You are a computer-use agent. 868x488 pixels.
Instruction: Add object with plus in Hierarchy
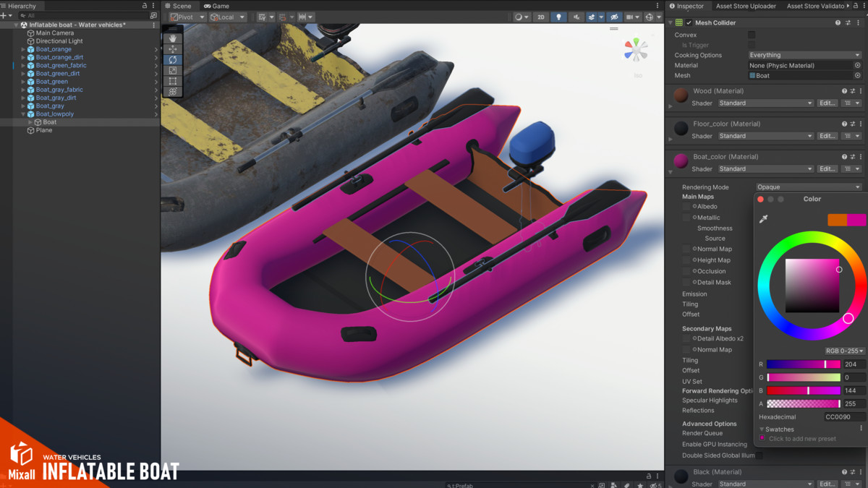[x=6, y=15]
